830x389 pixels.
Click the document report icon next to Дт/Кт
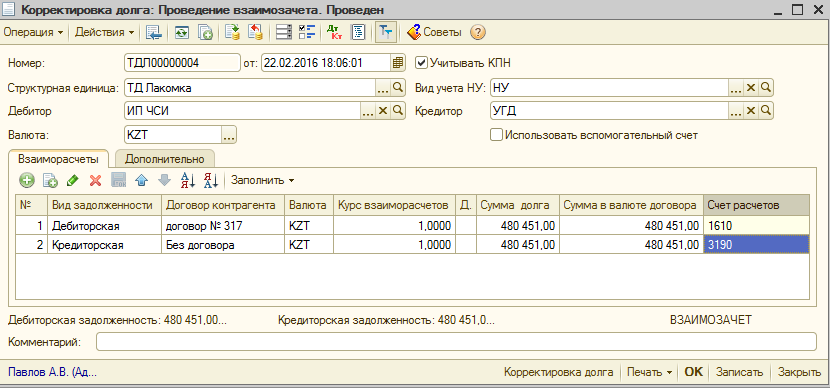[x=358, y=33]
